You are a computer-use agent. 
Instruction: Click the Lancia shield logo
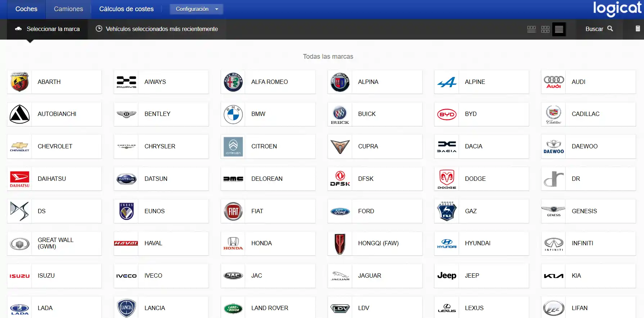point(126,308)
